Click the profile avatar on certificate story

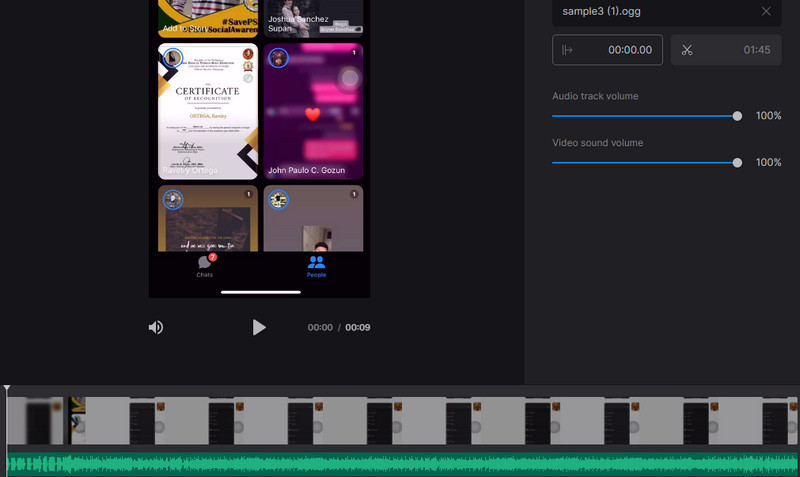point(173,58)
